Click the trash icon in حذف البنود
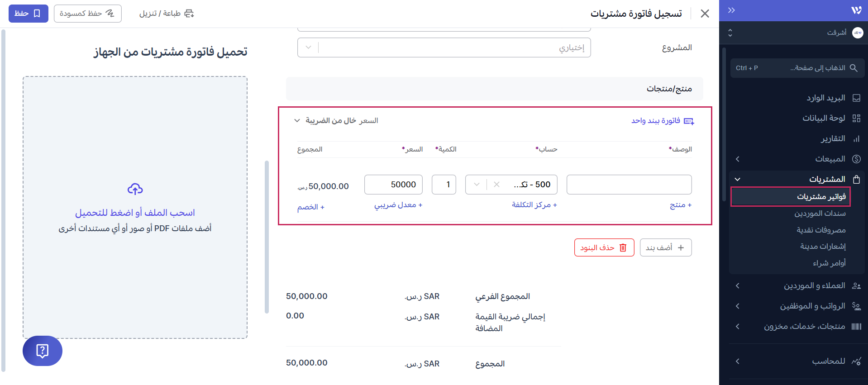The image size is (868, 385). pos(623,247)
